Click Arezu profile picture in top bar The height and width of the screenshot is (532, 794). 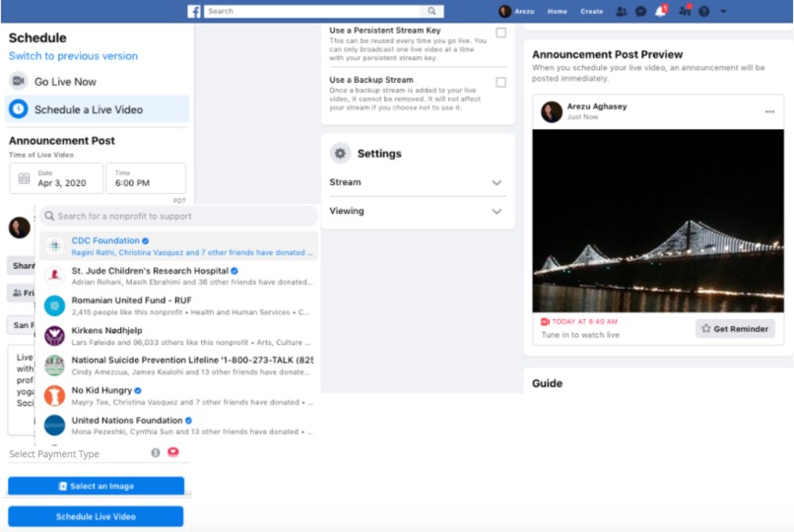pyautogui.click(x=504, y=11)
